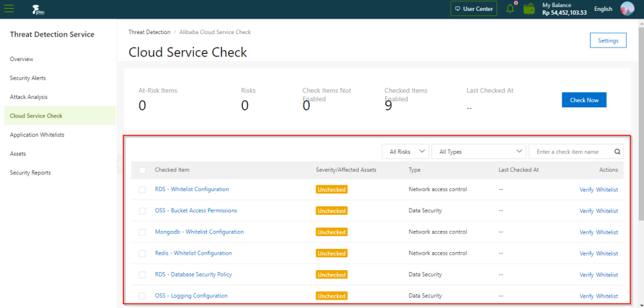644x308 pixels.
Task: Verify Redis - Whitelist Configuration
Action: [587, 253]
